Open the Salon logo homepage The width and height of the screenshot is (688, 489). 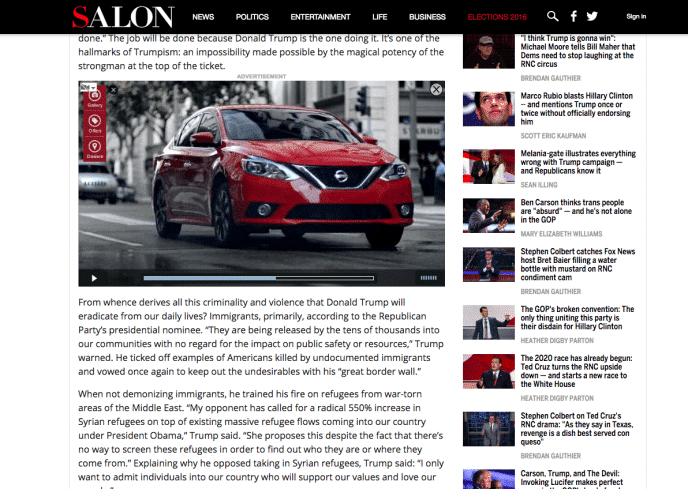(123, 17)
